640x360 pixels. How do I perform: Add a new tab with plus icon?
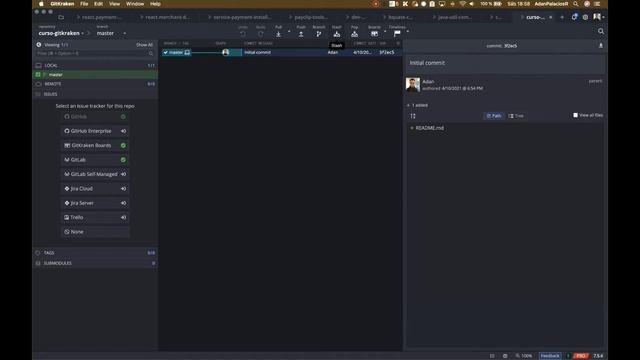[562, 17]
